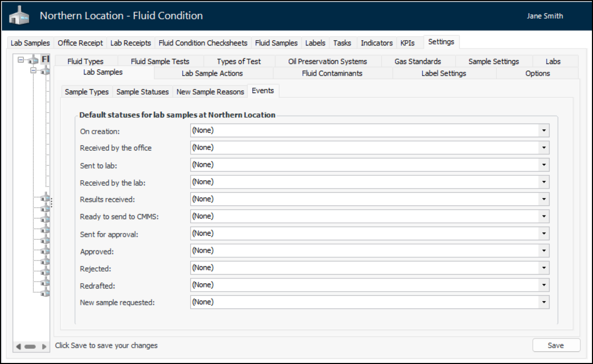The height and width of the screenshot is (364, 593).
Task: Click the tree panel splitter handle dots
Action: pyautogui.click(x=51, y=202)
